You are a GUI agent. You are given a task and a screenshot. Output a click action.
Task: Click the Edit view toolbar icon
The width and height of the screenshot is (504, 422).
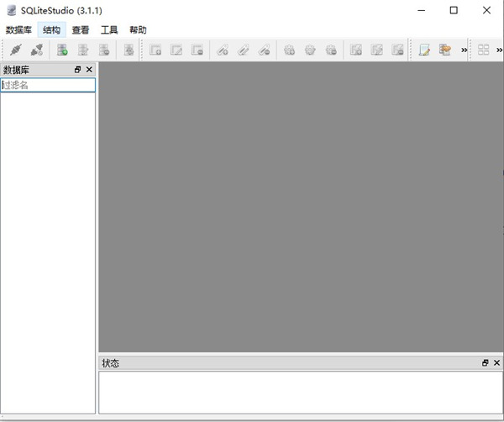coord(377,50)
